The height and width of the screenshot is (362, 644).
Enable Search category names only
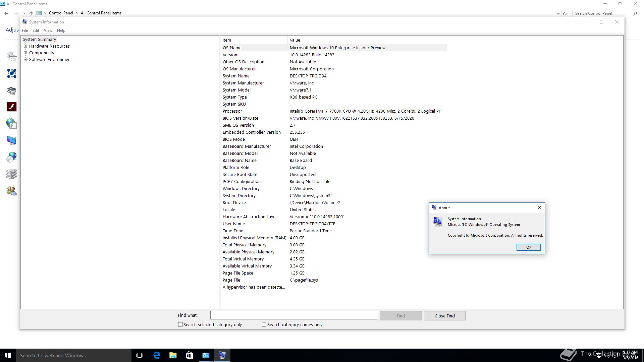click(264, 324)
